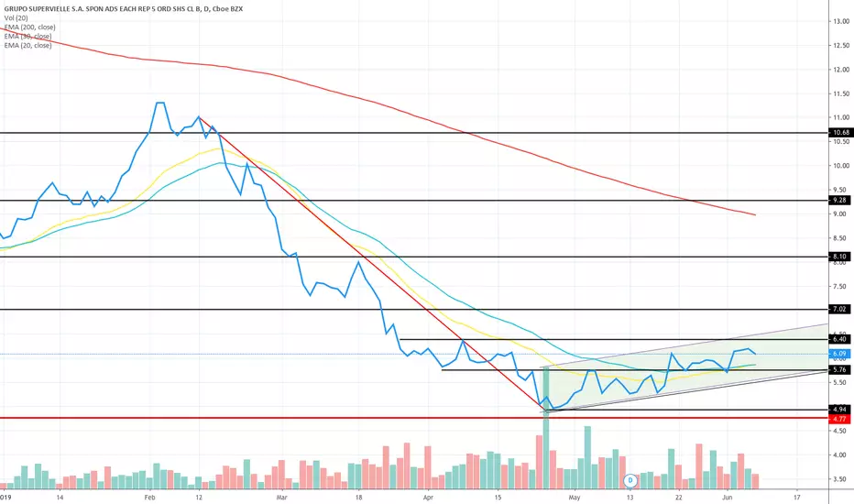The height and width of the screenshot is (504, 854).
Task: Click the dividend 'D' marker on the time axis
Action: tap(630, 480)
